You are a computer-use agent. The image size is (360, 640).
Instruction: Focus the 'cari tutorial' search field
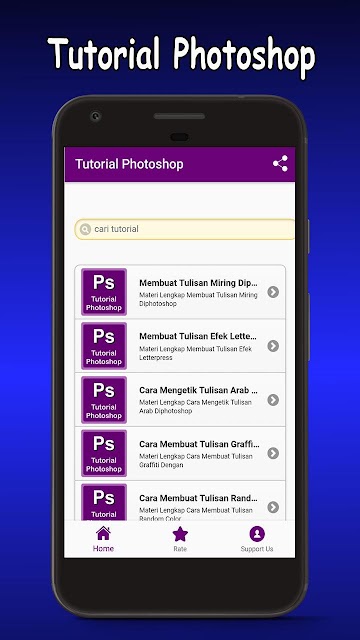click(x=184, y=229)
